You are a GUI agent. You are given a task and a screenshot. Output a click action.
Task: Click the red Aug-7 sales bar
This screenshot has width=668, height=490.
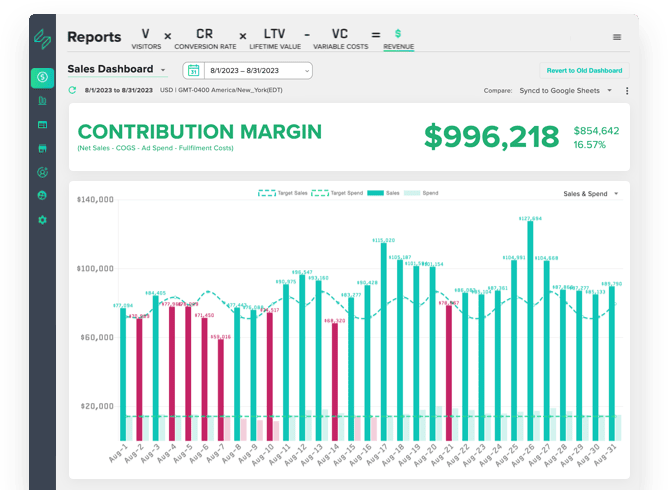click(x=221, y=390)
